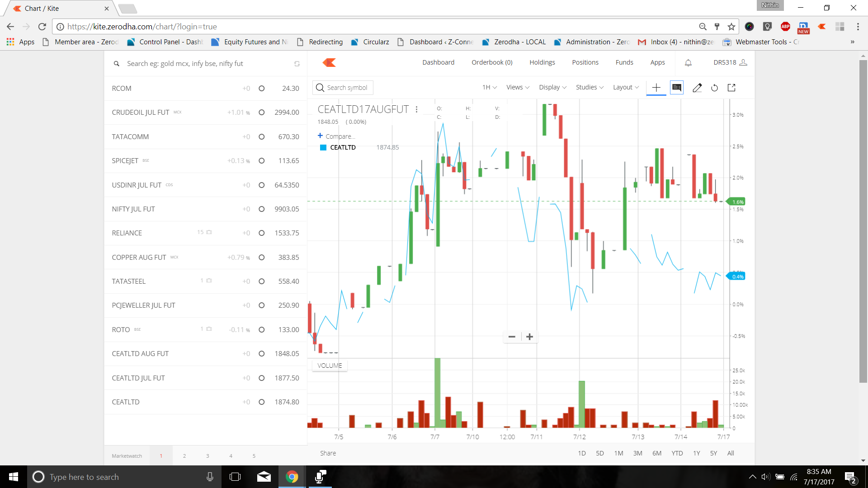The width and height of the screenshot is (868, 488).
Task: Open the notifications bell
Action: tap(688, 63)
